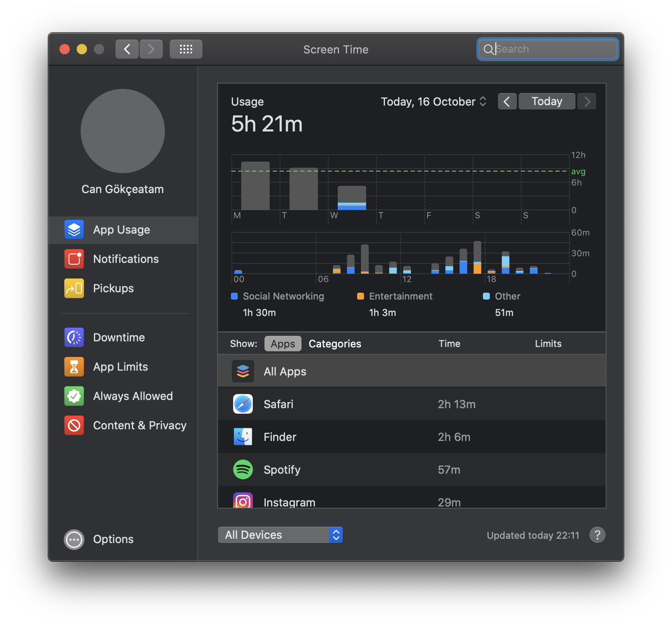Select Monday's bar in weekly chart
672x625 pixels.
click(x=255, y=186)
